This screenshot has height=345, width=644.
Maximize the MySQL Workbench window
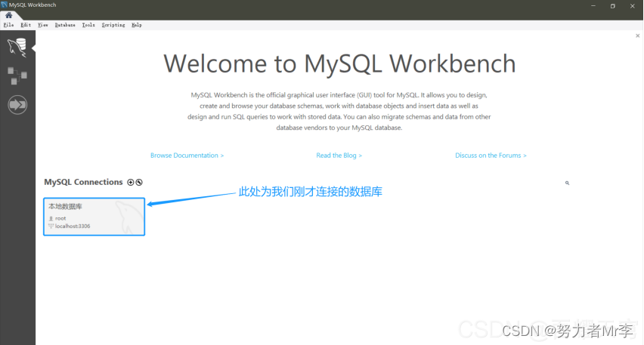pyautogui.click(x=613, y=6)
